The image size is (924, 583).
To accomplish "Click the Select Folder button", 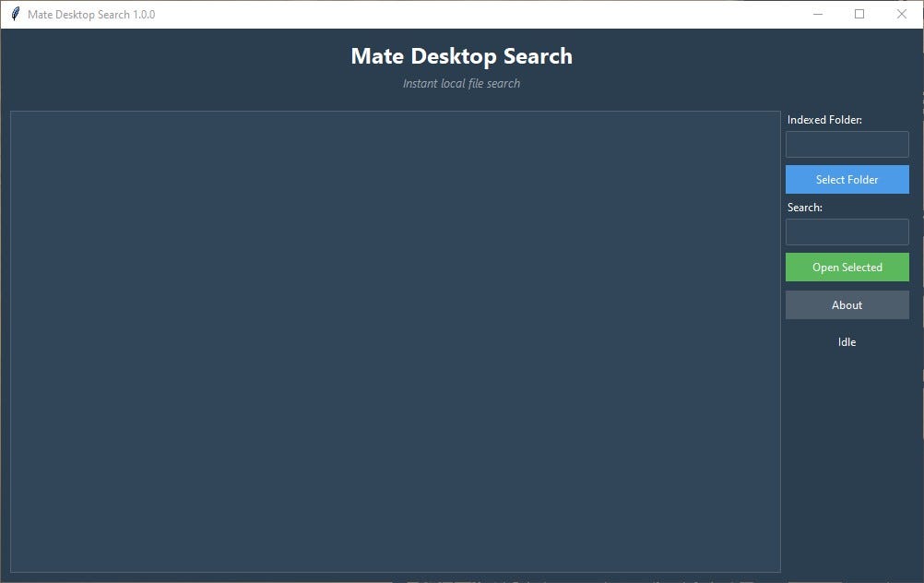I will [847, 179].
